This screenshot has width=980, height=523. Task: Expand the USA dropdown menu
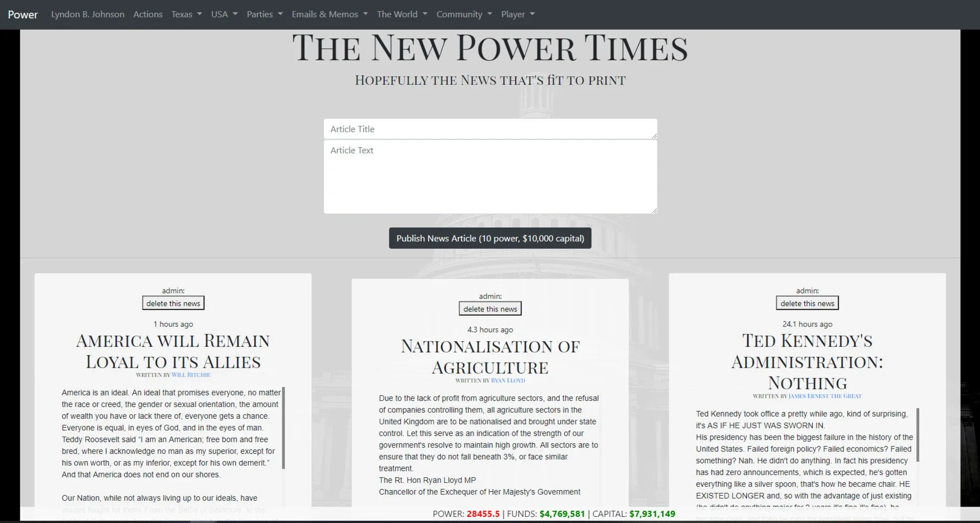coord(224,14)
